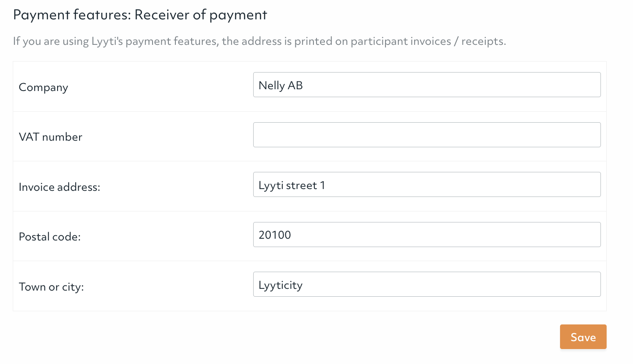Click the 'Company' label text
633x364 pixels.
pyautogui.click(x=44, y=87)
